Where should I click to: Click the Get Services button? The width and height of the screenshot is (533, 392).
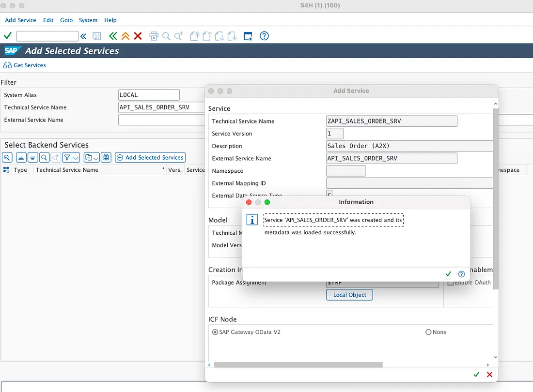25,65
